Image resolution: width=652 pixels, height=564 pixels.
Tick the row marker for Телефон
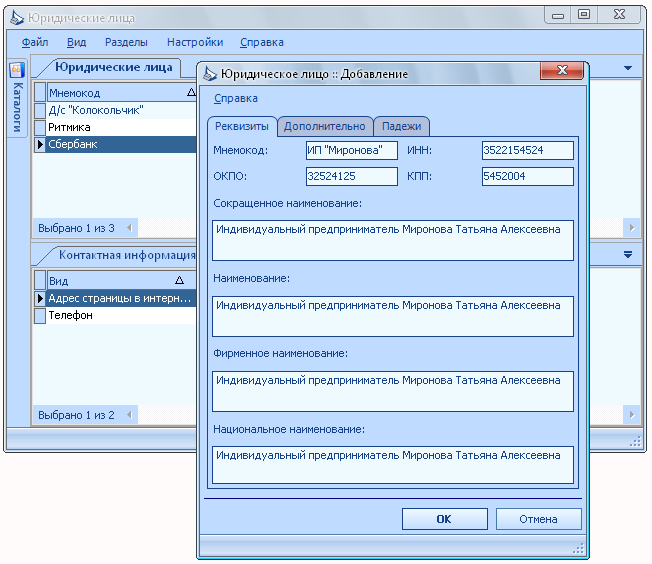point(40,315)
